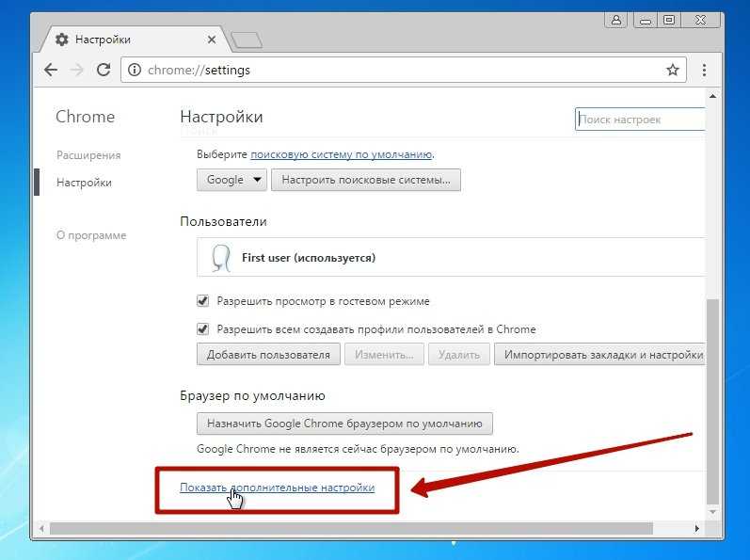Bookmark this page with the star icon
The height and width of the screenshot is (560, 750).
(x=673, y=70)
